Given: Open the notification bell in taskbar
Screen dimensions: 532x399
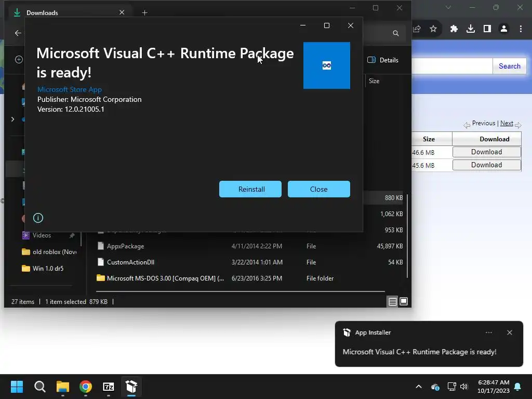Looking at the screenshot, I should [518, 387].
